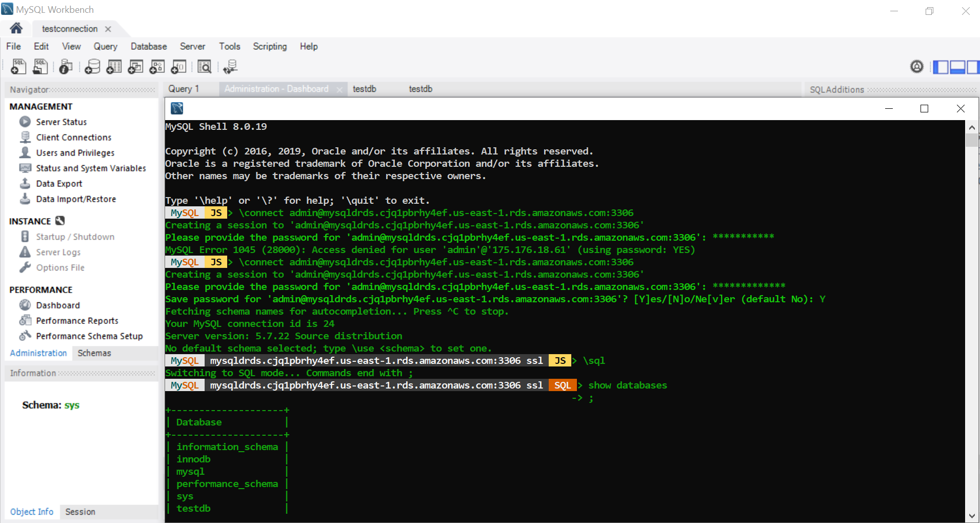Viewport: 980px width, 523px height.
Task: Open the Edit menu
Action: tap(41, 47)
